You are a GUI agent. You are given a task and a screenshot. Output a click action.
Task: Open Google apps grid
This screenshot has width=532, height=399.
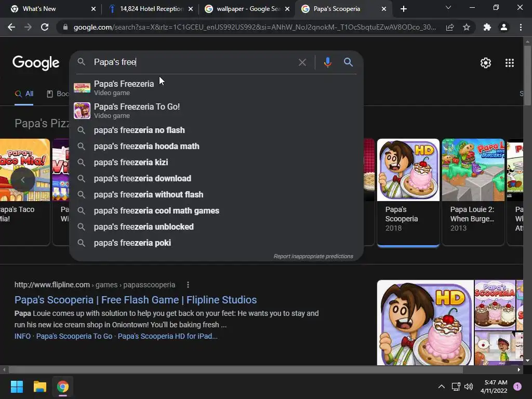[x=509, y=63]
